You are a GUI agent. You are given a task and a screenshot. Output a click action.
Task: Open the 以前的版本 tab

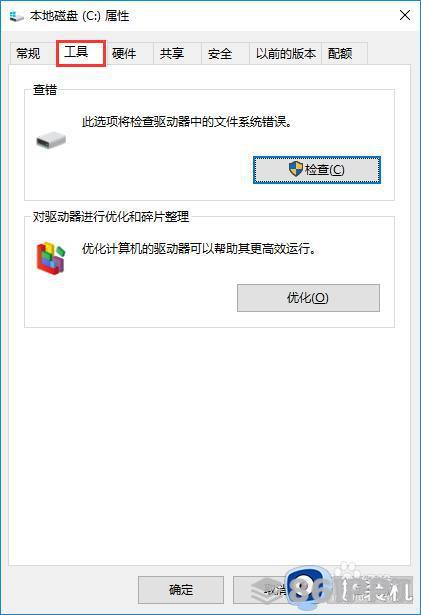coord(285,53)
